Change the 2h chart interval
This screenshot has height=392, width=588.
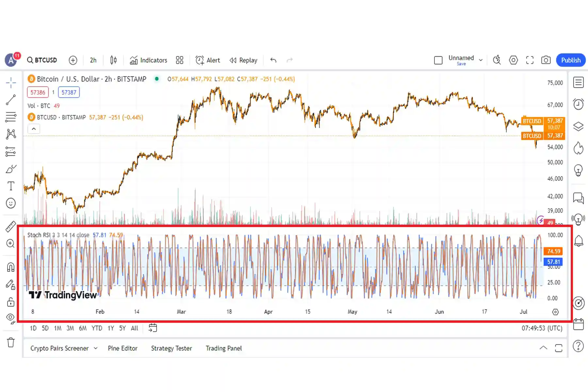coord(93,60)
